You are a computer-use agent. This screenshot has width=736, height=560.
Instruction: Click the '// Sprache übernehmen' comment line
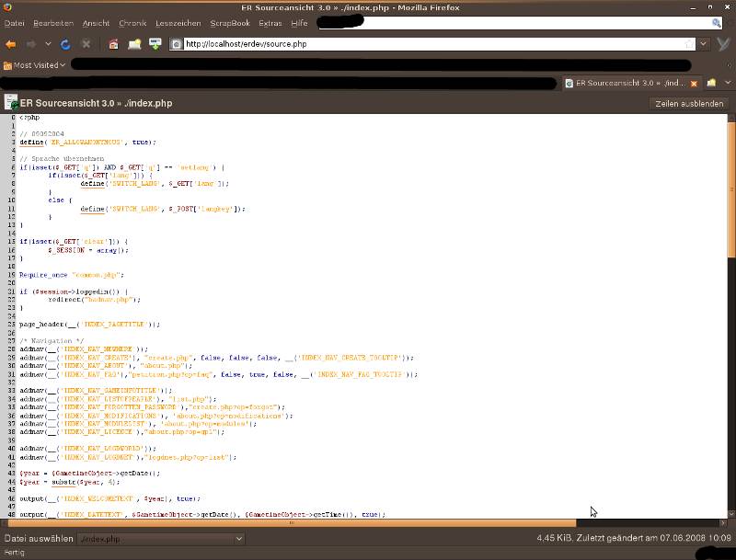pyautogui.click(x=62, y=158)
